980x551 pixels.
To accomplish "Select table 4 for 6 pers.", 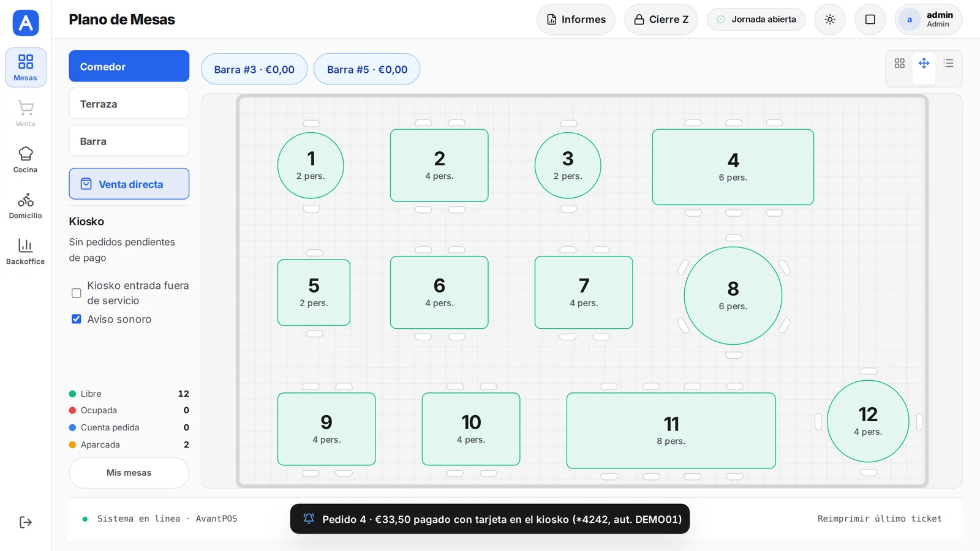I will 733,167.
